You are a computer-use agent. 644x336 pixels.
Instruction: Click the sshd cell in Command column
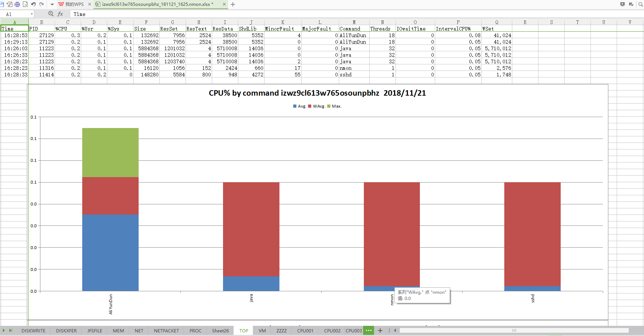[354, 75]
